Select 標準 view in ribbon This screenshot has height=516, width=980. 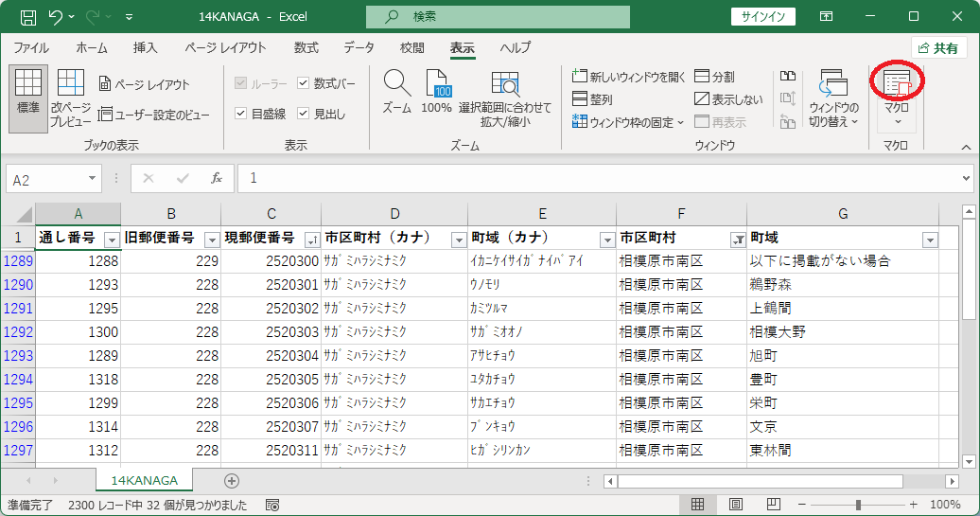(x=28, y=98)
